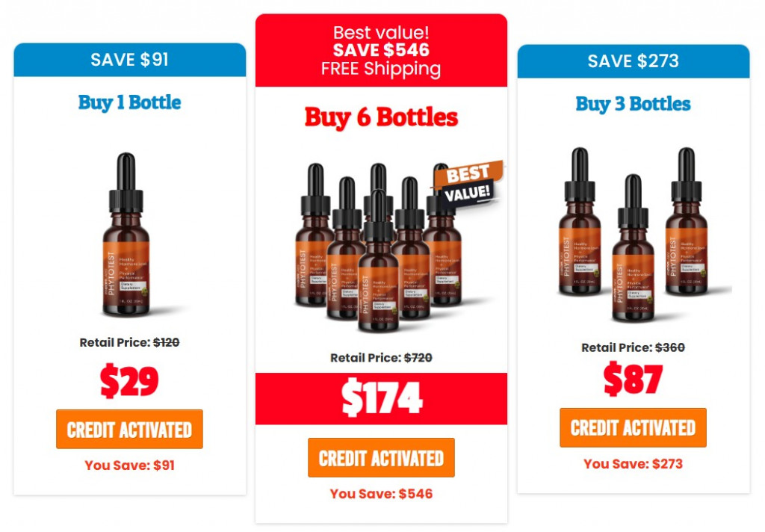Click the $87 price
The image size is (765, 532).
pos(633,379)
